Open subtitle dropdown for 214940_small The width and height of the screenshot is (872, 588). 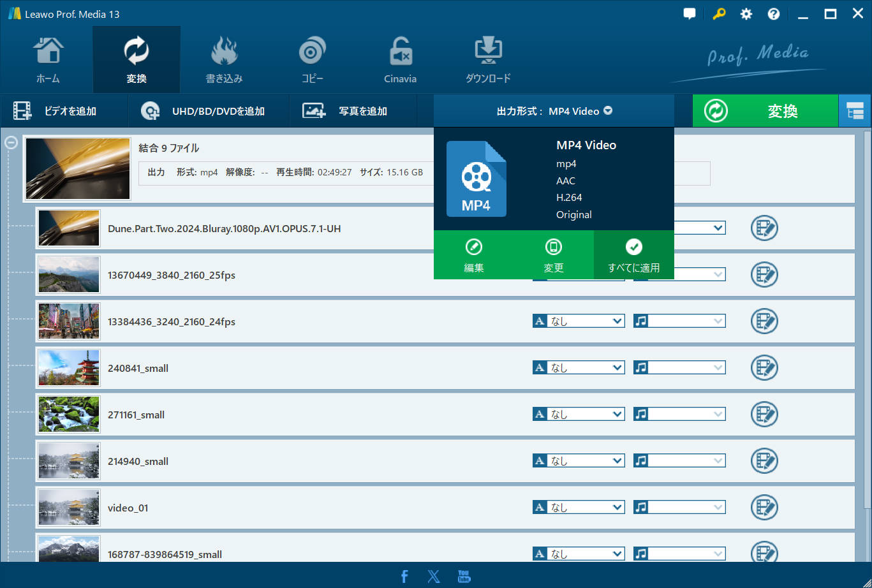579,461
